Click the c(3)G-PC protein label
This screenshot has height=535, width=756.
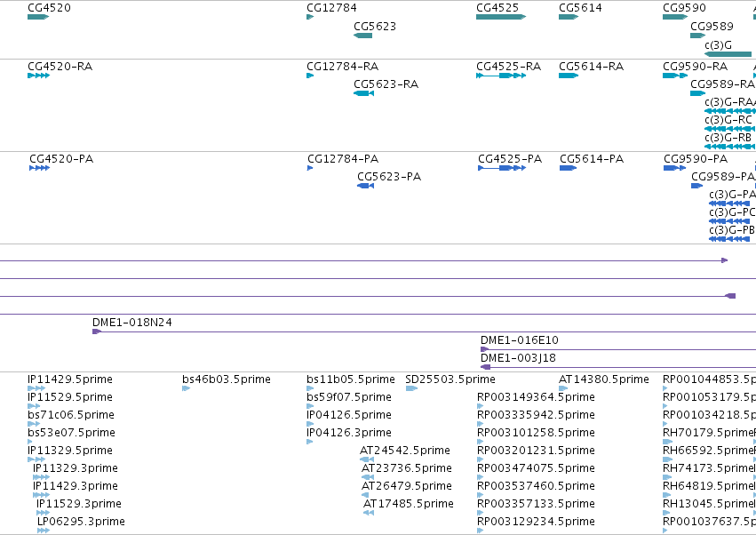tap(732, 212)
